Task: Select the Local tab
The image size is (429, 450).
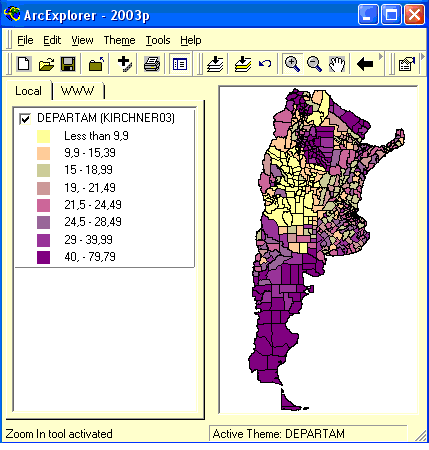Action: coord(29,91)
